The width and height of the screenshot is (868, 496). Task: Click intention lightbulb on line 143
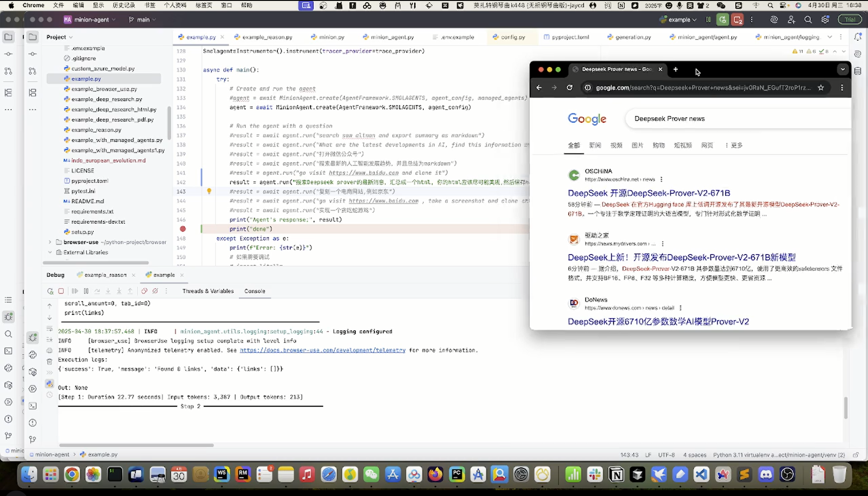[209, 191]
